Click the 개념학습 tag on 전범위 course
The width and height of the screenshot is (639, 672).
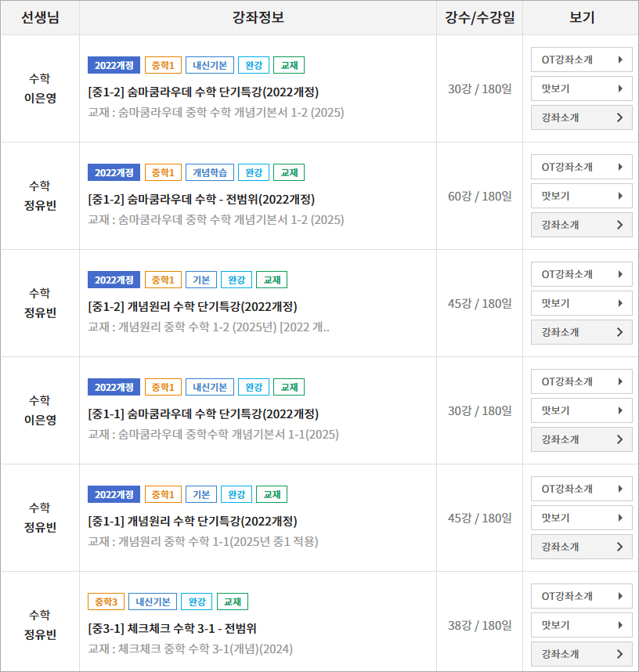[x=209, y=172]
